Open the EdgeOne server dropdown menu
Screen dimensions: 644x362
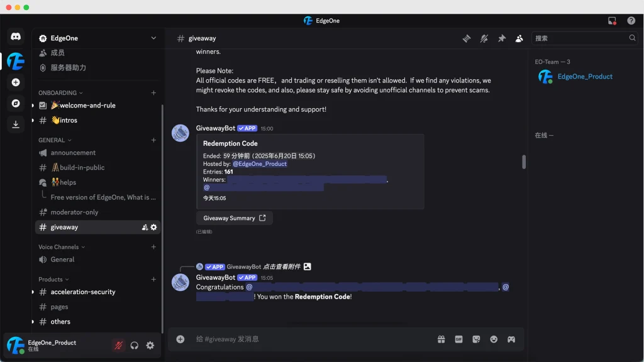153,38
